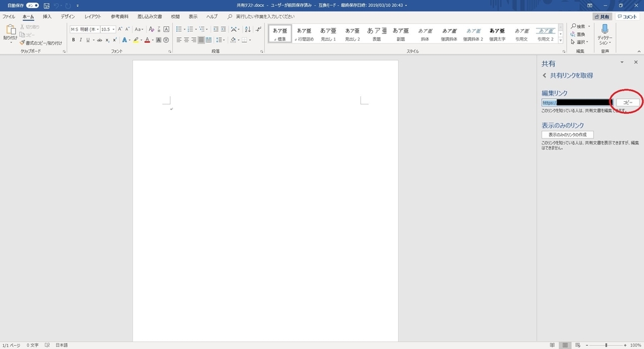Image resolution: width=644 pixels, height=349 pixels.
Task: Click the numbered list icon
Action: 190,29
